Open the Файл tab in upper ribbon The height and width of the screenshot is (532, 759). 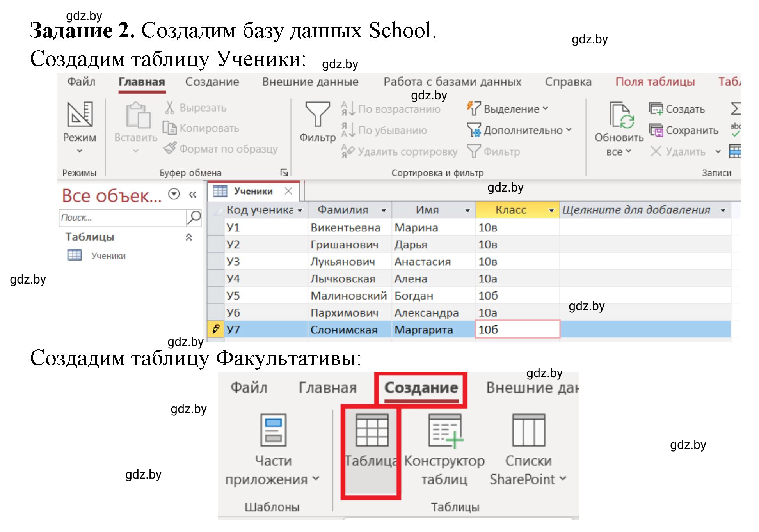(81, 82)
